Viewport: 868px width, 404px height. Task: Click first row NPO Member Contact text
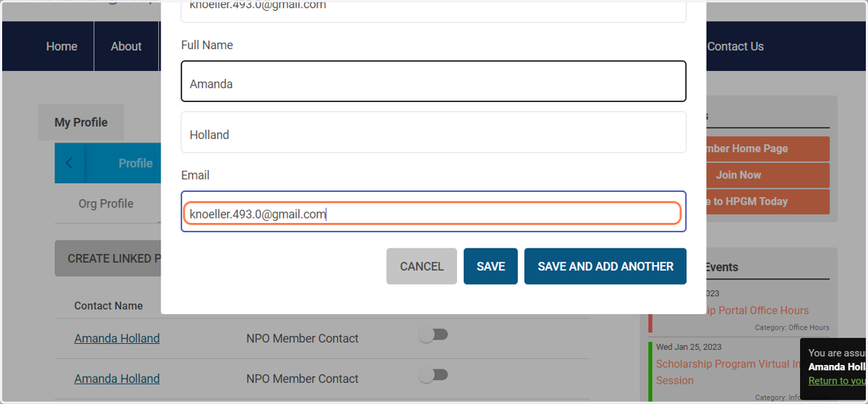pos(302,338)
